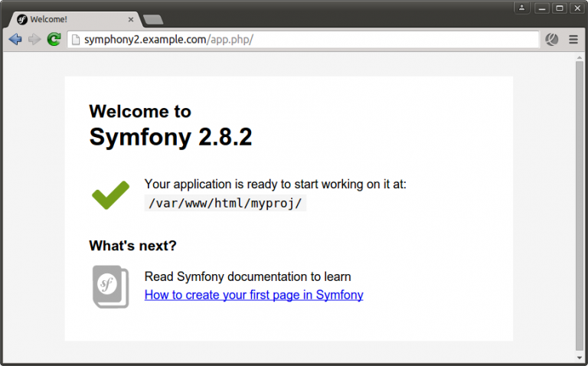Open the 'How to create your first page in Symfony' link
The image size is (588, 366).
pos(253,295)
